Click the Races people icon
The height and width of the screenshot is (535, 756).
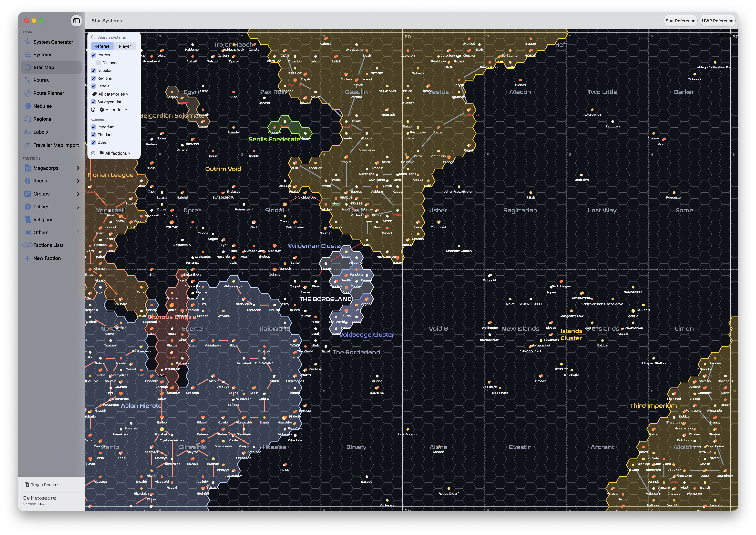click(28, 181)
